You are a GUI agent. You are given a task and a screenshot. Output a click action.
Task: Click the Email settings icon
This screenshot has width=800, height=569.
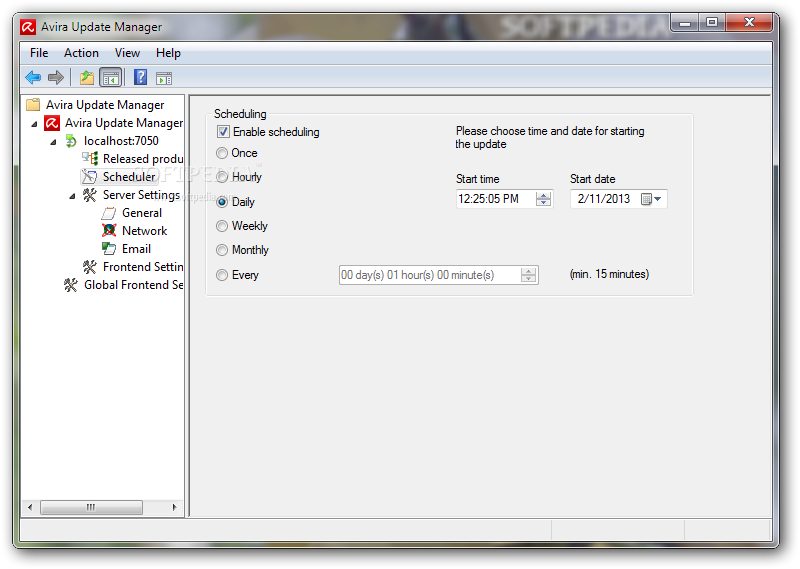pyautogui.click(x=109, y=249)
